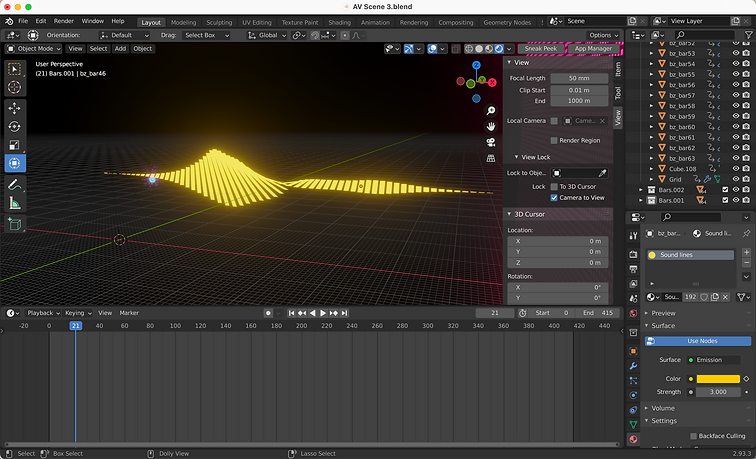756x459 pixels.
Task: Uncheck Camera to View
Action: 554,198
